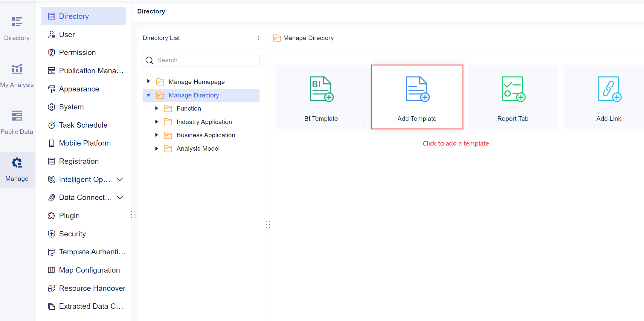Collapse the Manage Directory tree node
The image size is (644, 321).
pos(149,95)
